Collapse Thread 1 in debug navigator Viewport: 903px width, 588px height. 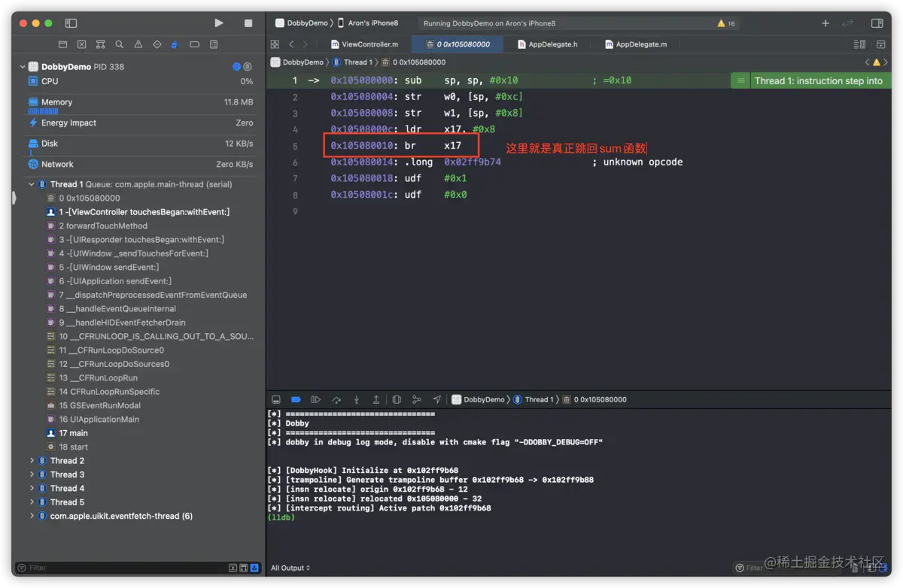pyautogui.click(x=32, y=184)
